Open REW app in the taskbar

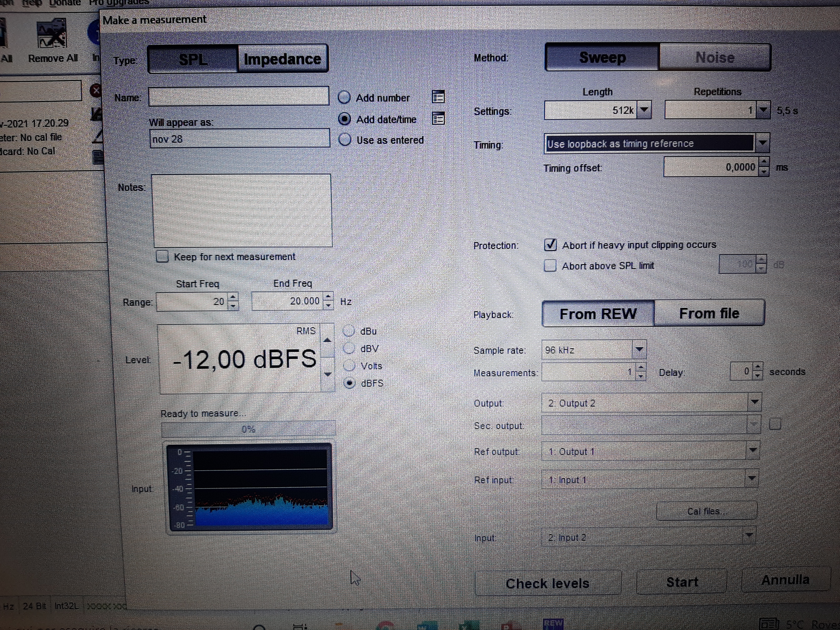point(553,624)
